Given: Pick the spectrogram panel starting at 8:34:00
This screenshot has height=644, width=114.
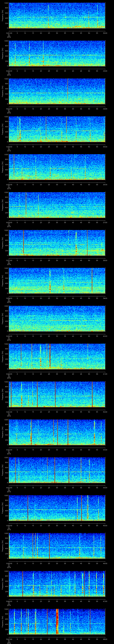Looking at the screenshot, I should (57, 129).
